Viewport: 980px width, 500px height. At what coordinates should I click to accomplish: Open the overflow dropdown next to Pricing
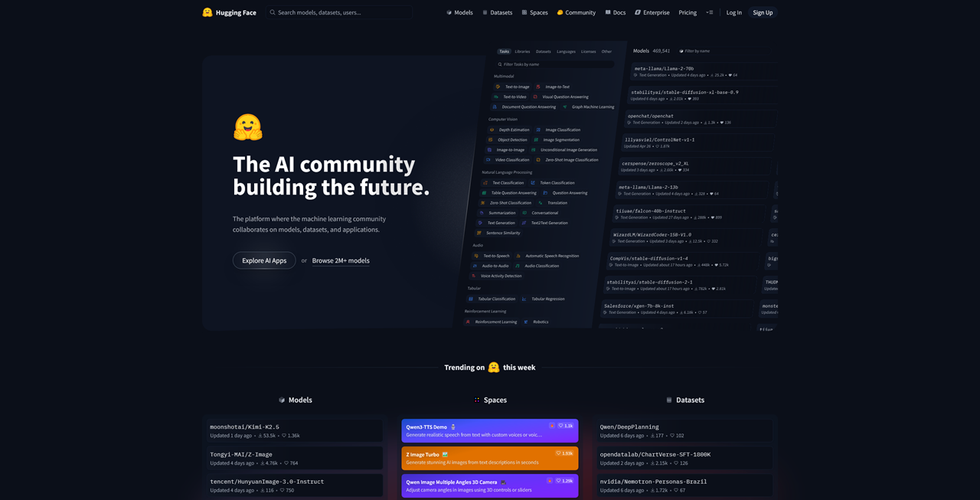(x=709, y=12)
